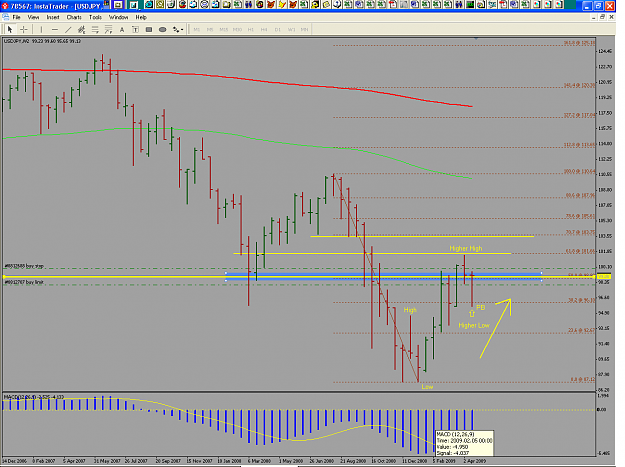
Task: Select the Rectangle shape tool
Action: point(149,29)
